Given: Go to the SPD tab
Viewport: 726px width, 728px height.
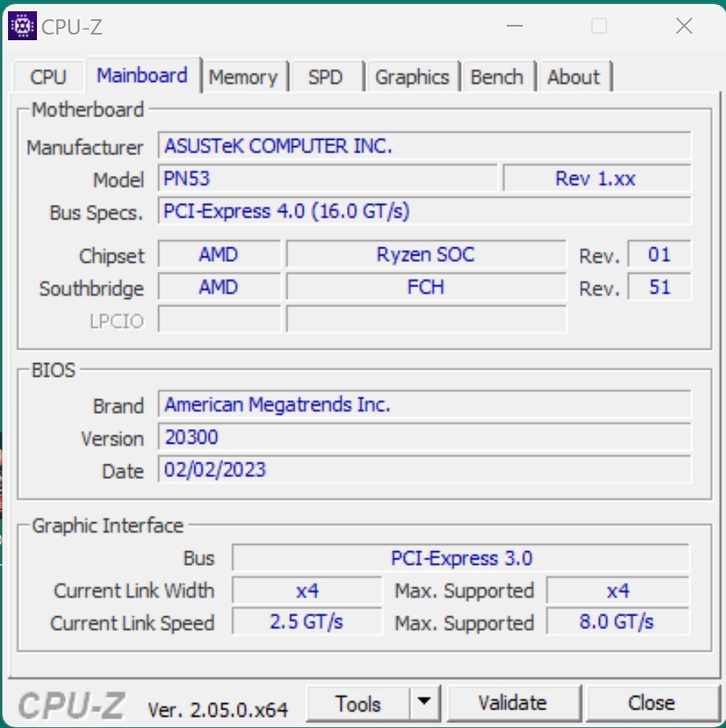Looking at the screenshot, I should [x=325, y=78].
